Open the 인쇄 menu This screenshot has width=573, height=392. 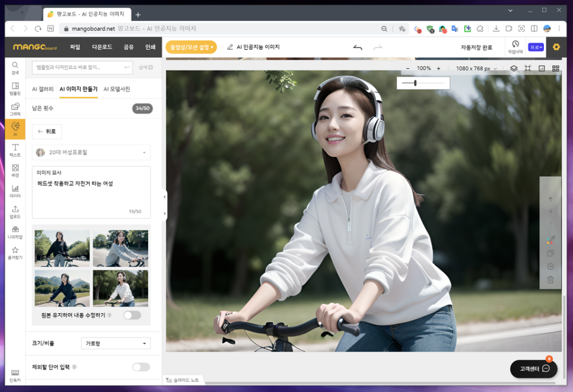point(150,47)
